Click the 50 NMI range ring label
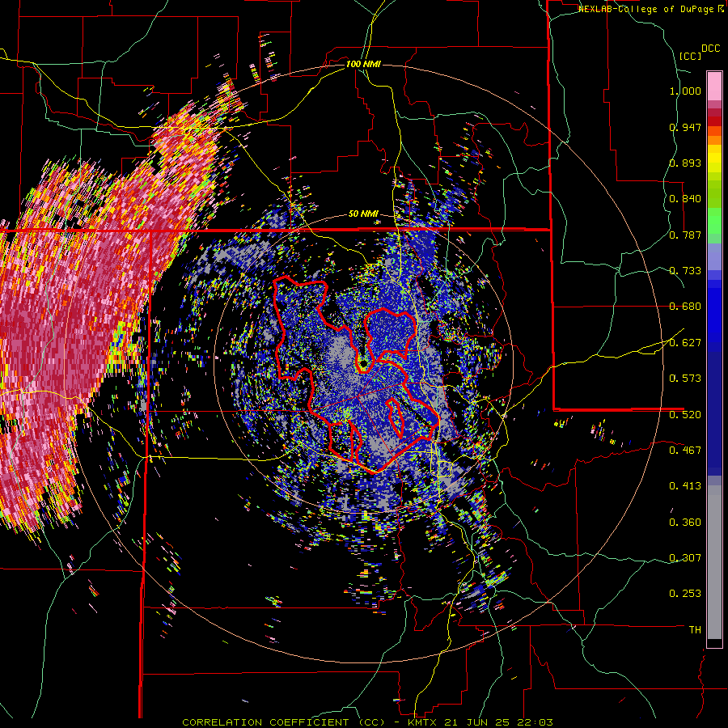 [363, 214]
